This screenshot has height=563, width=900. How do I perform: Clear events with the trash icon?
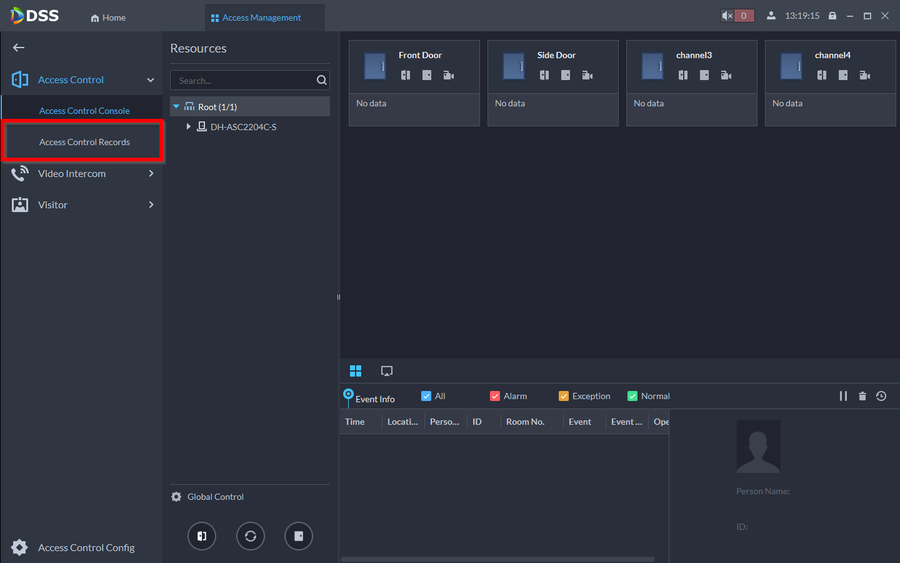tap(862, 397)
